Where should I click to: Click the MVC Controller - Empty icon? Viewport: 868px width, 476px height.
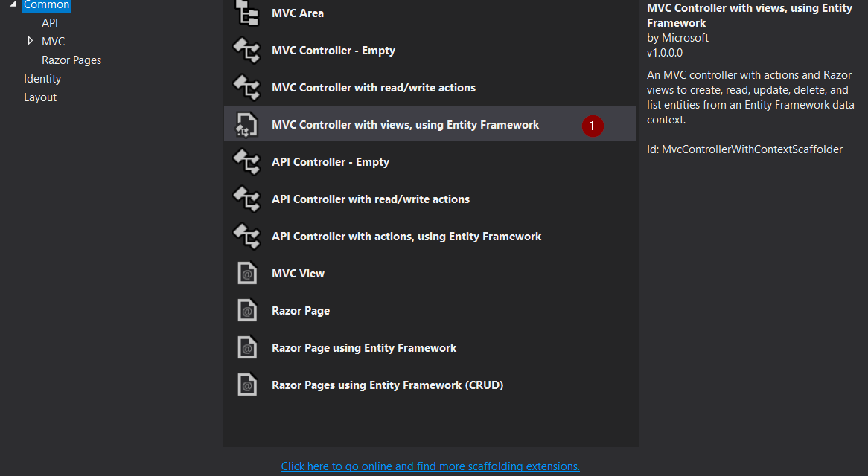pyautogui.click(x=246, y=51)
